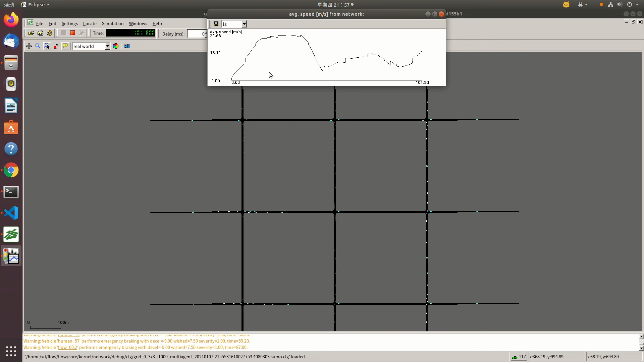Save chart data with floppy icon
The width and height of the screenshot is (644, 362).
(216, 24)
